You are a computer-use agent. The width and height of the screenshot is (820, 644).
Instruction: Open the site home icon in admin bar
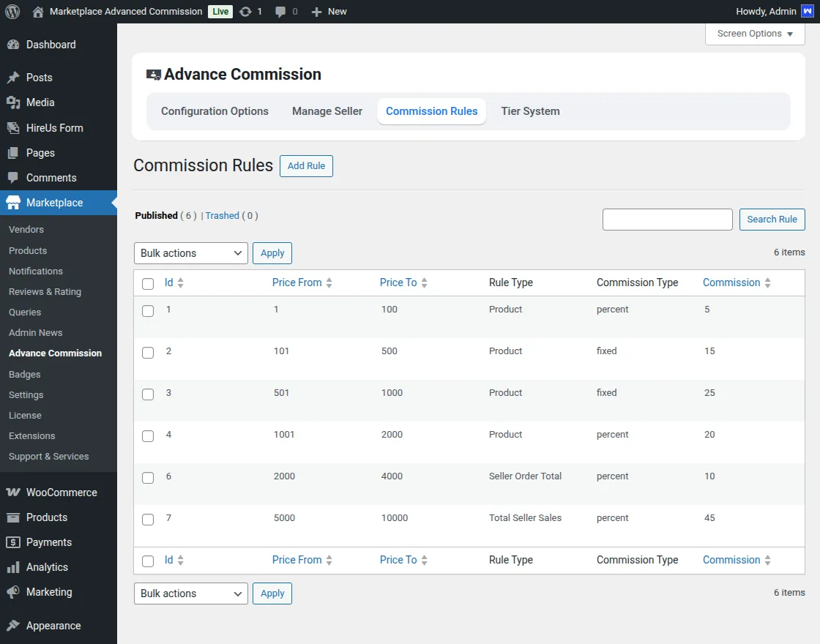[38, 12]
